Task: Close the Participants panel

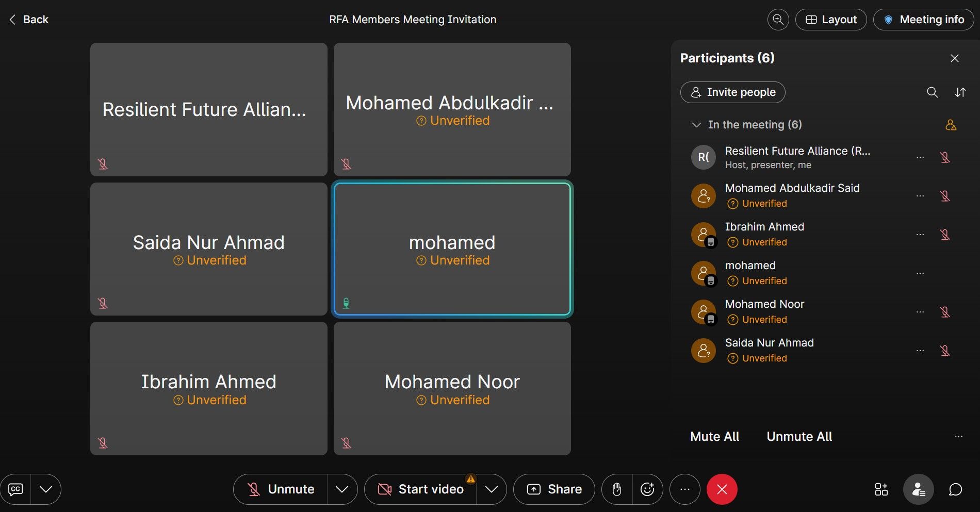Action: [955, 58]
